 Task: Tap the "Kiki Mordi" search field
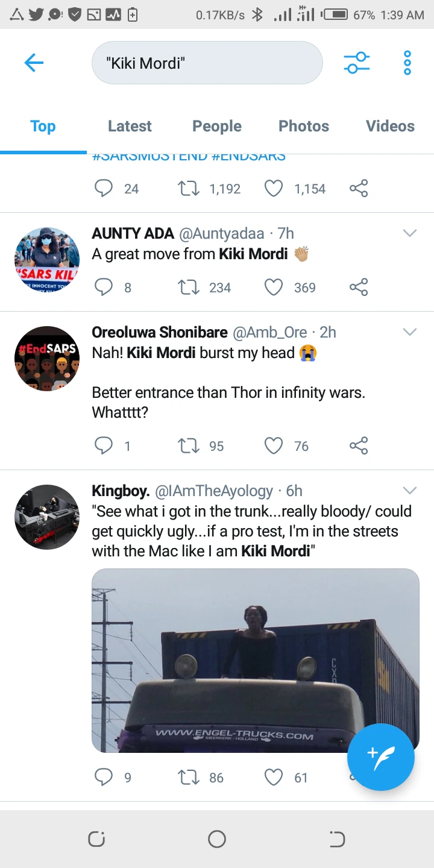(x=207, y=63)
